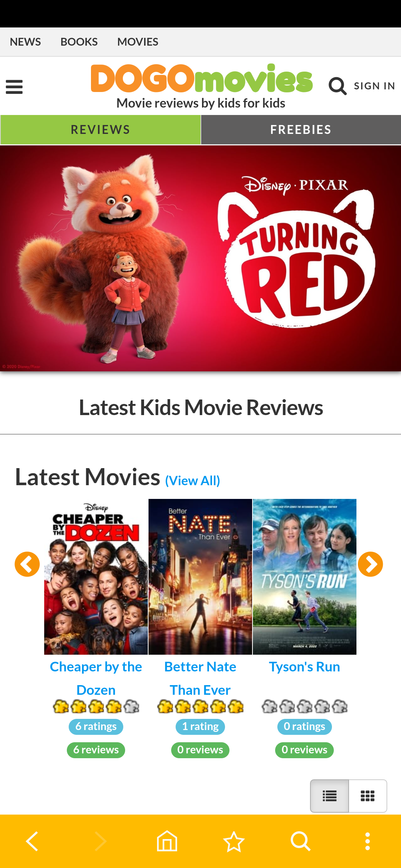Click the View All link

[193, 481]
